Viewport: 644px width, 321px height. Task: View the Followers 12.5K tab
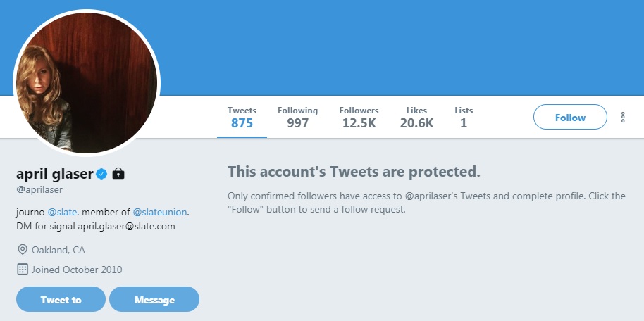click(x=359, y=118)
